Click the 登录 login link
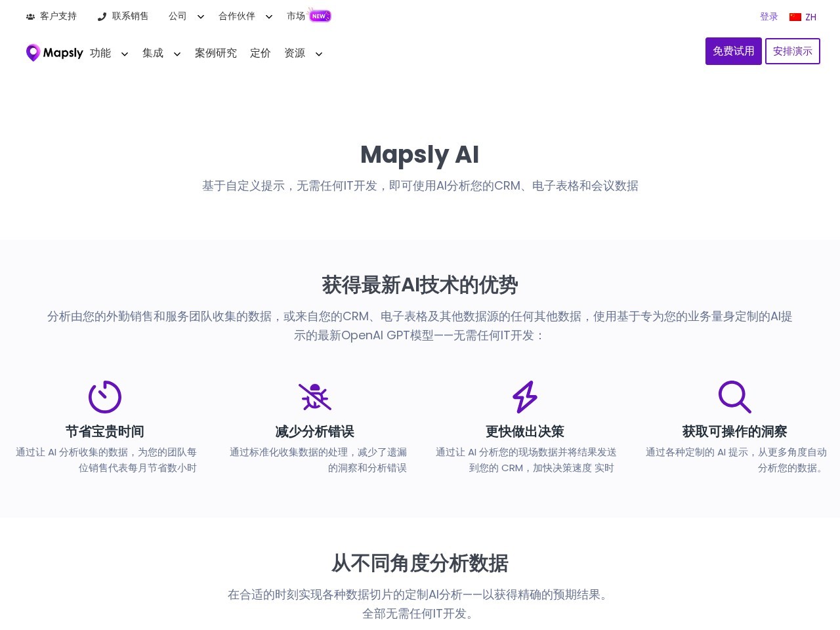The image size is (840, 630). tap(769, 17)
